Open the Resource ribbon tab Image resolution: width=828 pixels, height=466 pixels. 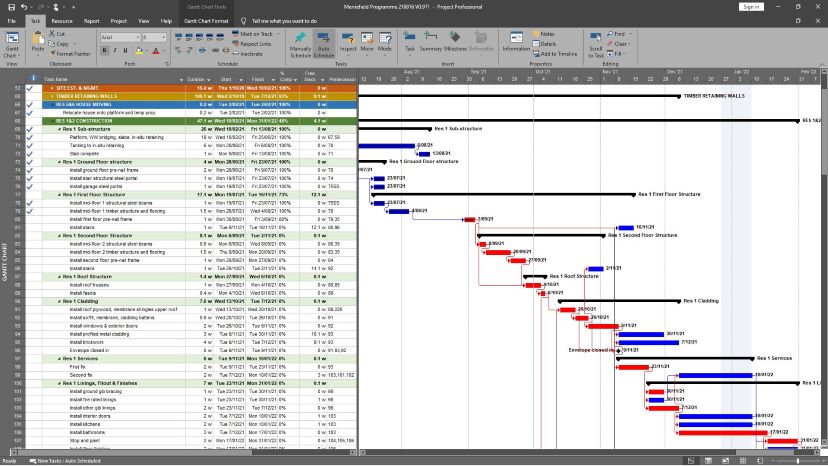(62, 20)
